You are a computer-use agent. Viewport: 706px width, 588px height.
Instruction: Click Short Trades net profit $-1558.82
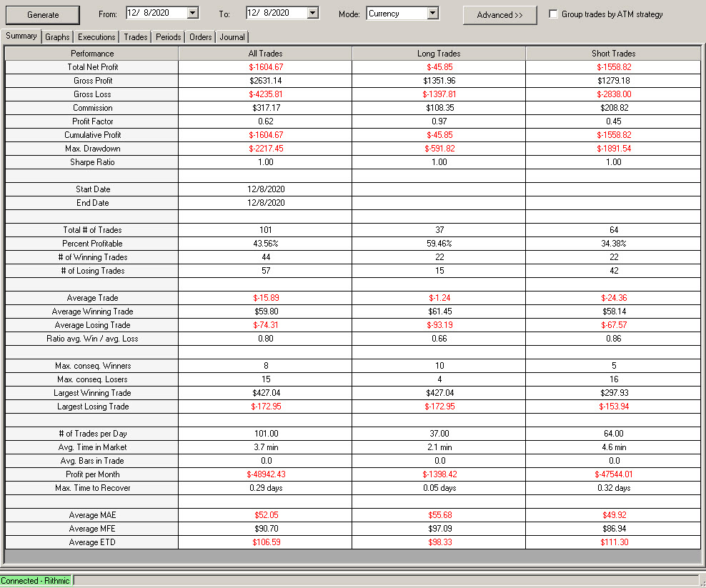[614, 67]
